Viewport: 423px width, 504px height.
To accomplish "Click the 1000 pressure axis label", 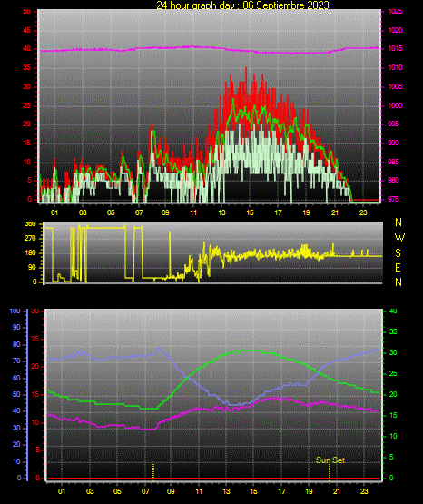I will pos(395,105).
